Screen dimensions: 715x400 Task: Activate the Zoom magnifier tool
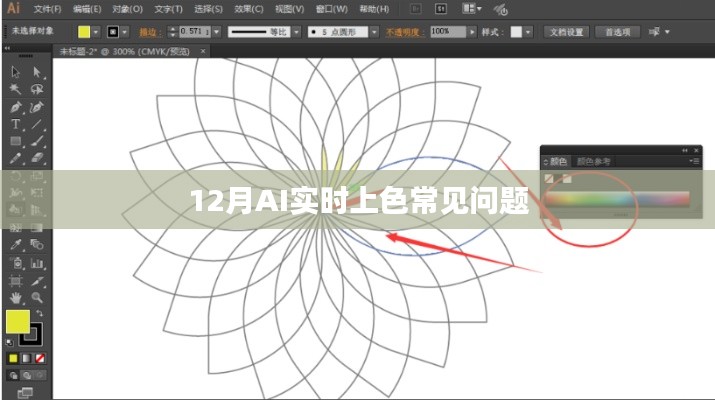(x=37, y=297)
